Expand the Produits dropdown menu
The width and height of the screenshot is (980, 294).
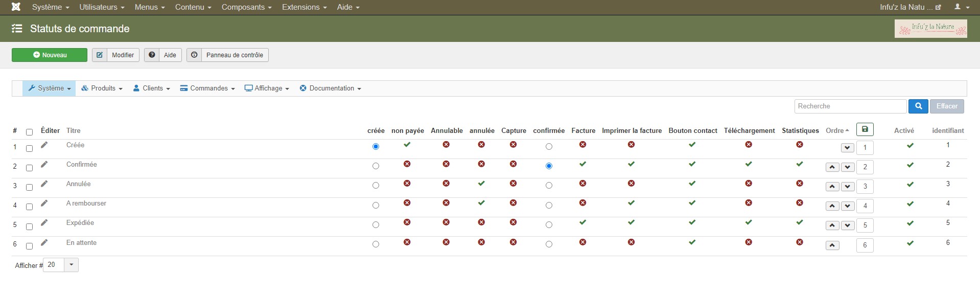(102, 88)
